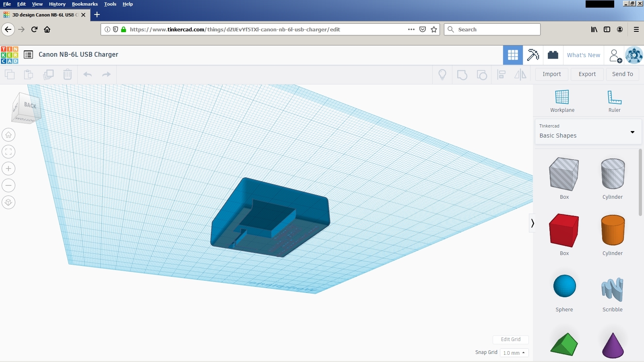The height and width of the screenshot is (362, 644).
Task: Open the Tools menu
Action: point(110,4)
